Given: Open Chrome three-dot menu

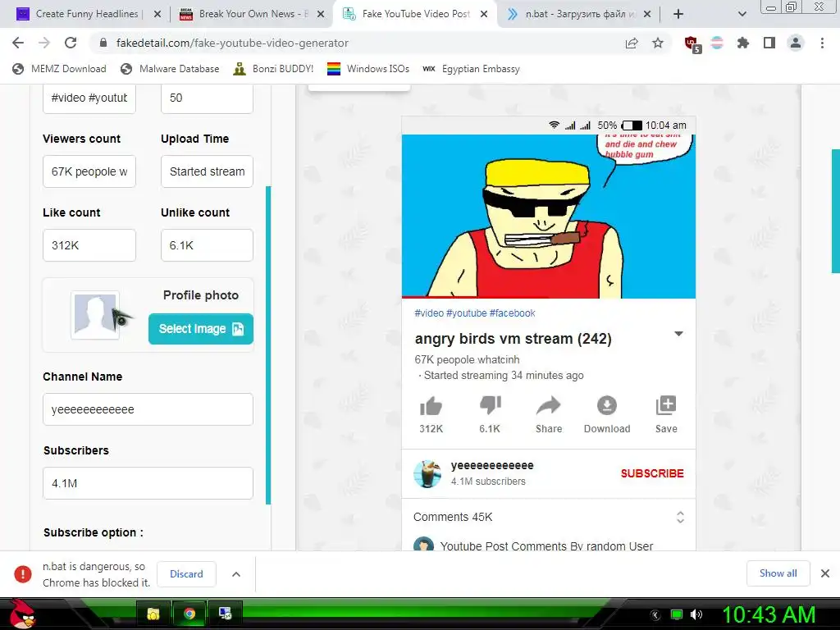Looking at the screenshot, I should pyautogui.click(x=822, y=43).
